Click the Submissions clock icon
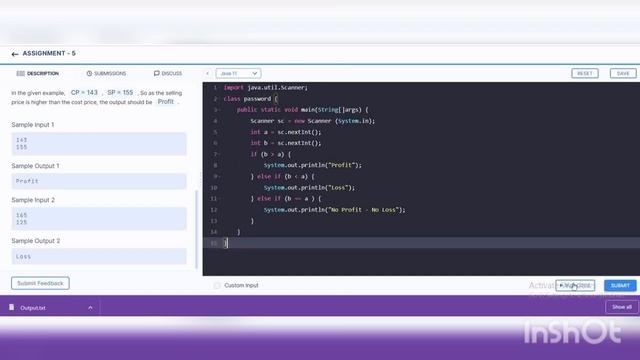The image size is (640, 360). pos(89,73)
